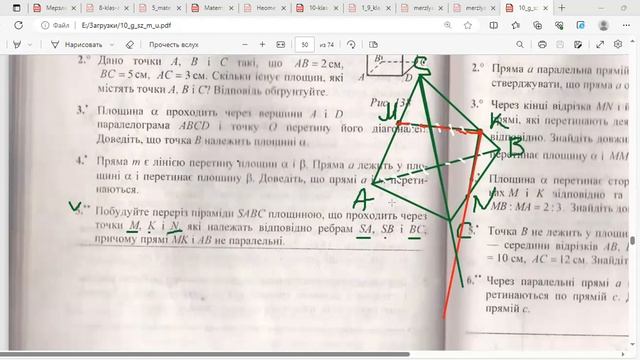
Task: Reload the PDF page
Action: point(18,25)
